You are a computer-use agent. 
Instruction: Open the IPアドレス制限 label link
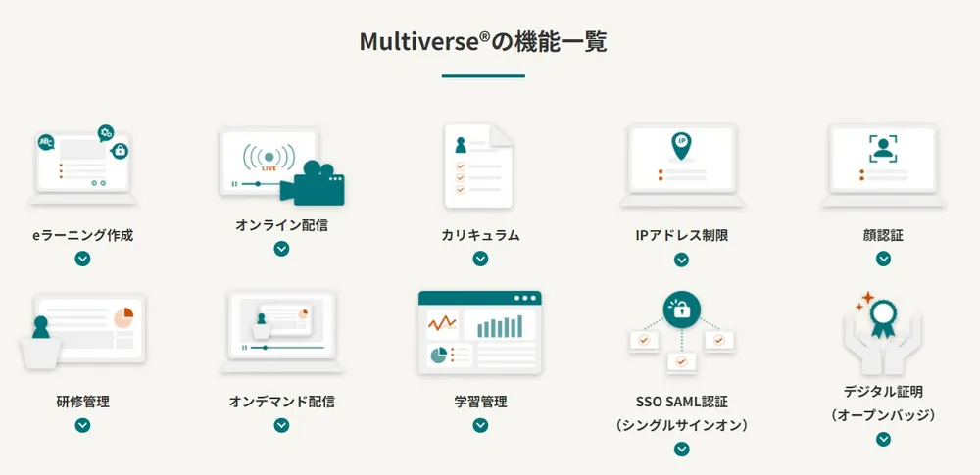point(681,236)
